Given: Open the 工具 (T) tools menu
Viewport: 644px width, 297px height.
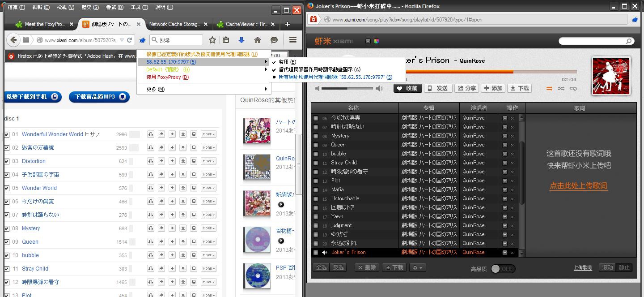Looking at the screenshot, I should click(x=139, y=7).
